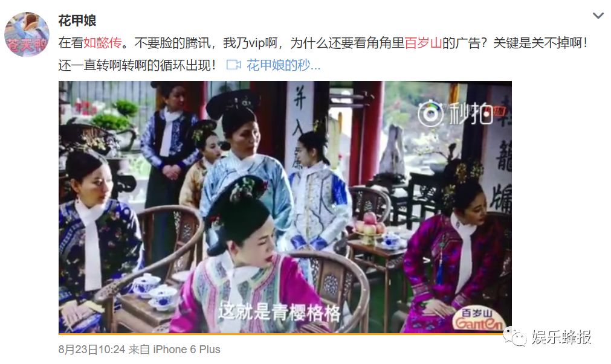Play the embedded drama video thumbnail
This screenshot has height=364, width=611.
pos(285,207)
